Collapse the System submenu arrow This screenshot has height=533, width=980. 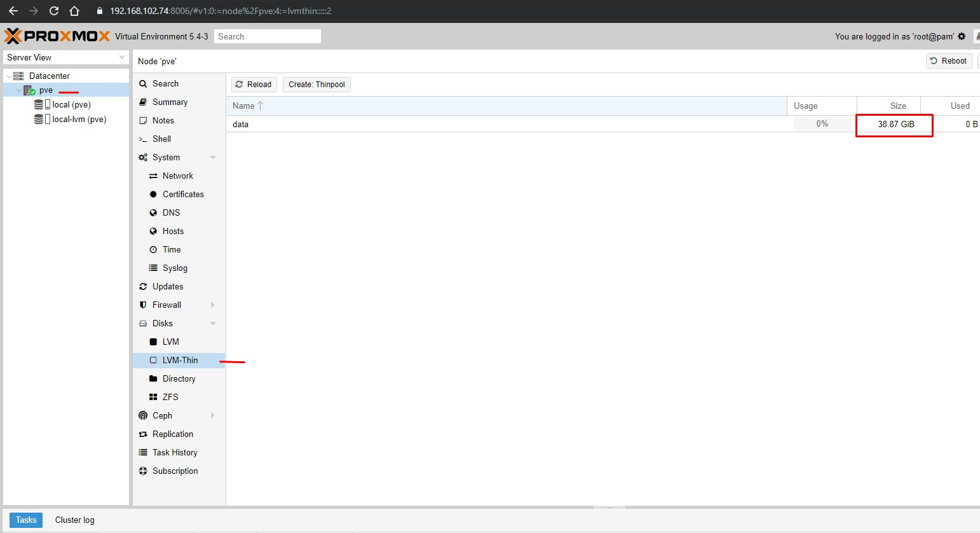(x=213, y=157)
